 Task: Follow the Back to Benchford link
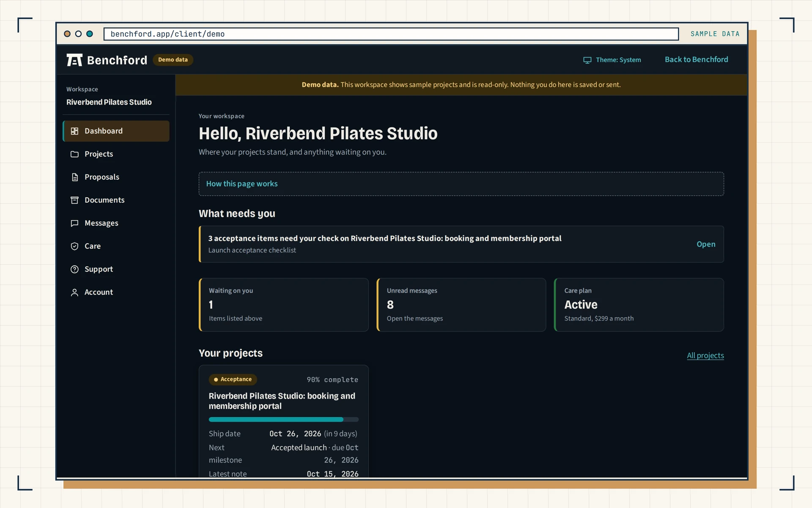696,60
